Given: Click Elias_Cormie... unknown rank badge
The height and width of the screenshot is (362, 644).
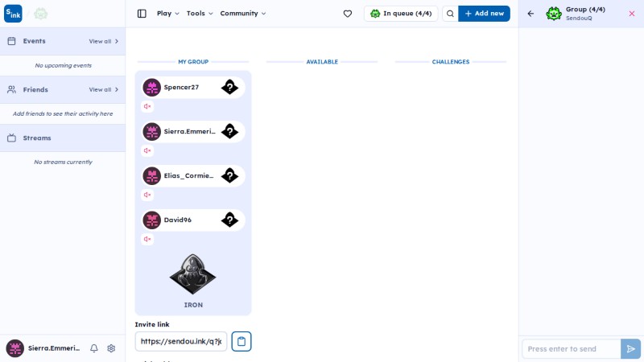Looking at the screenshot, I should click(229, 175).
